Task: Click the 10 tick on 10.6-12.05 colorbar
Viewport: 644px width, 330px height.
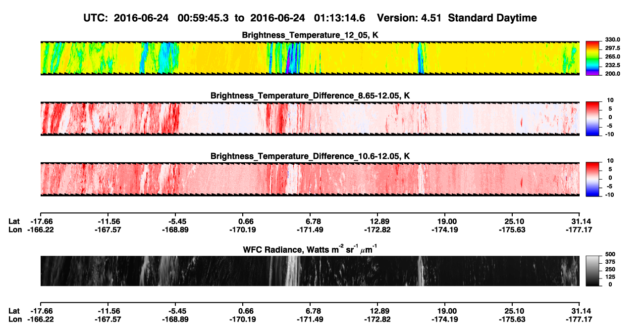Action: pyautogui.click(x=611, y=160)
